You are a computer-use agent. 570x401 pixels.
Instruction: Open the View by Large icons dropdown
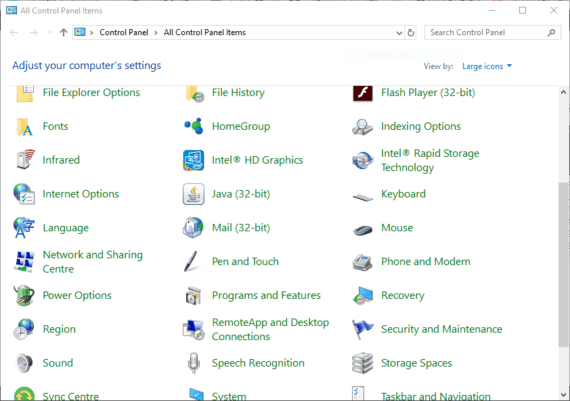click(487, 66)
